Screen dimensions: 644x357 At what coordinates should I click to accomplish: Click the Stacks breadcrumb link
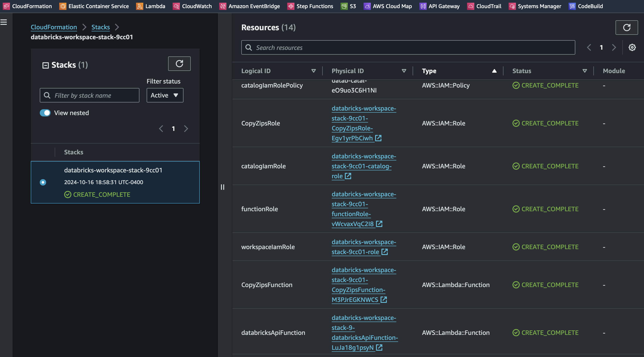(101, 27)
